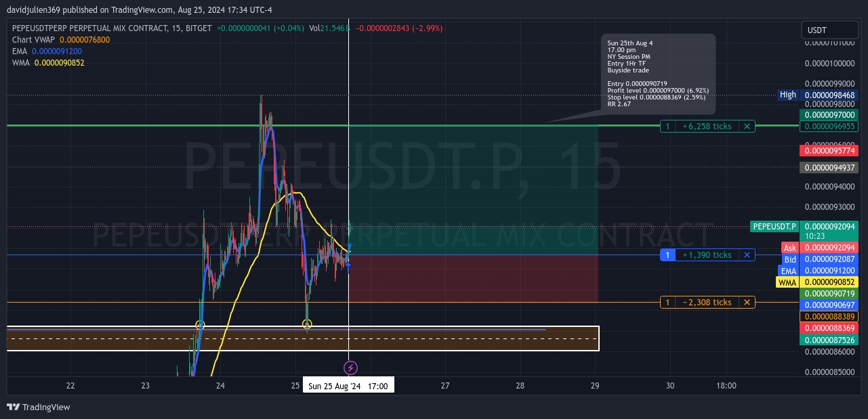This screenshot has height=419, width=868.
Task: Close the +1,390 ticks position line
Action: [x=747, y=255]
